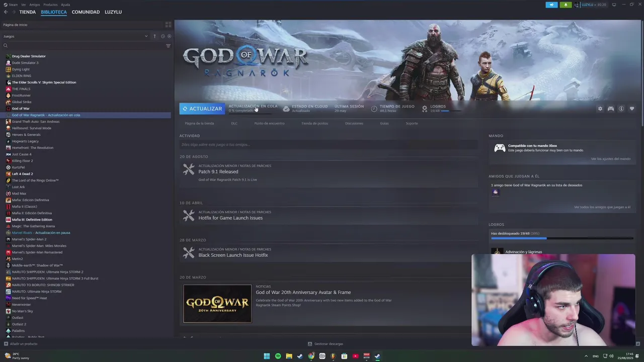This screenshot has width=644, height=362.
Task: Click the activity post input field
Action: tap(329, 145)
